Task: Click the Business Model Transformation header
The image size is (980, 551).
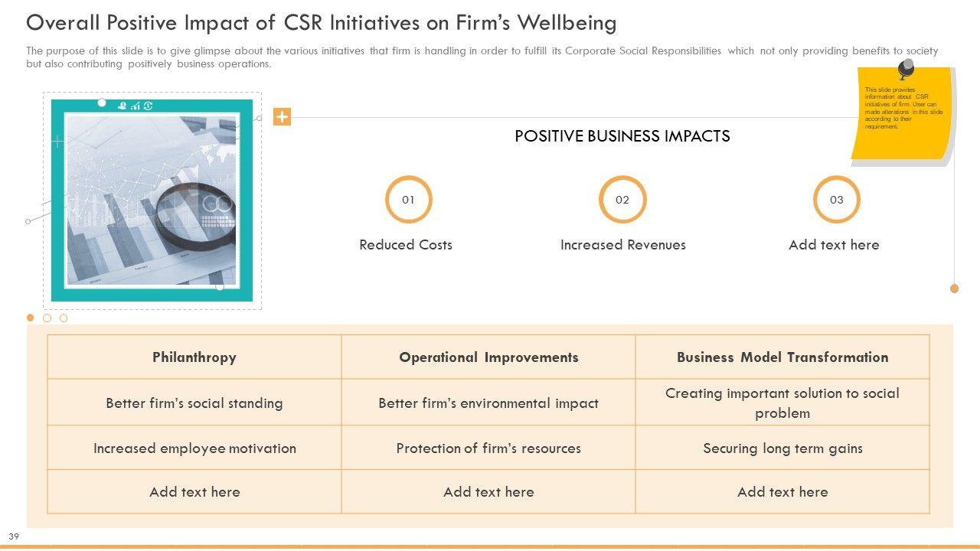Action: 782,357
